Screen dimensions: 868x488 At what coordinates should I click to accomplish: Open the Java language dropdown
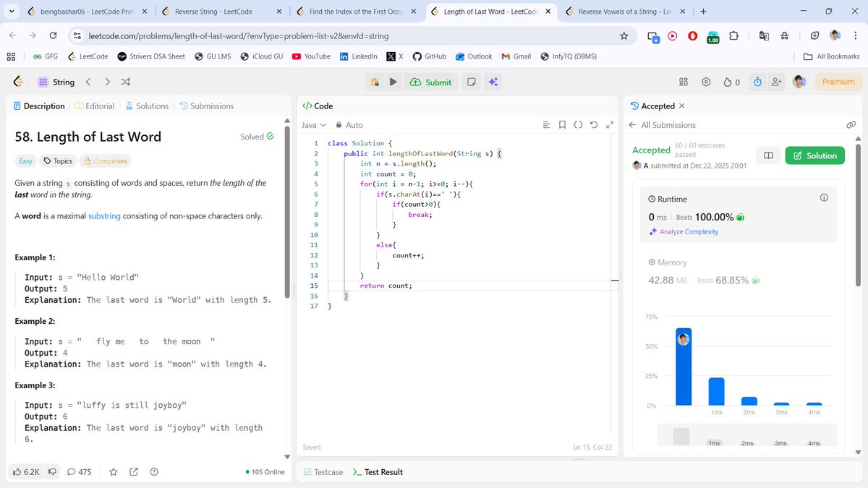coord(314,124)
